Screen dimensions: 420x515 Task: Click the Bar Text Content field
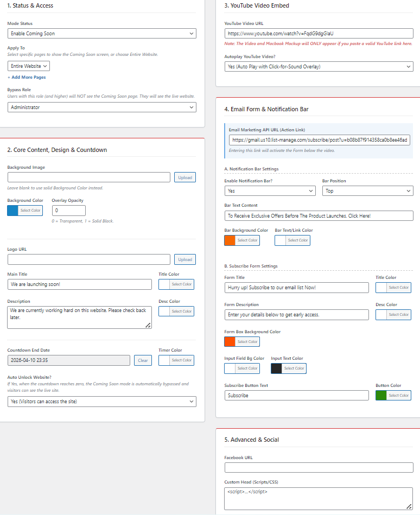(319, 216)
